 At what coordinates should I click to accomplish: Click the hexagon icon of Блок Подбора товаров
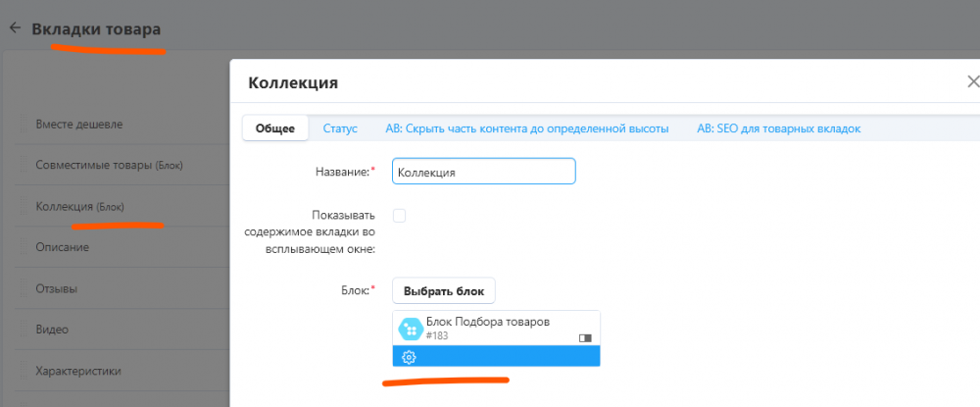[411, 329]
